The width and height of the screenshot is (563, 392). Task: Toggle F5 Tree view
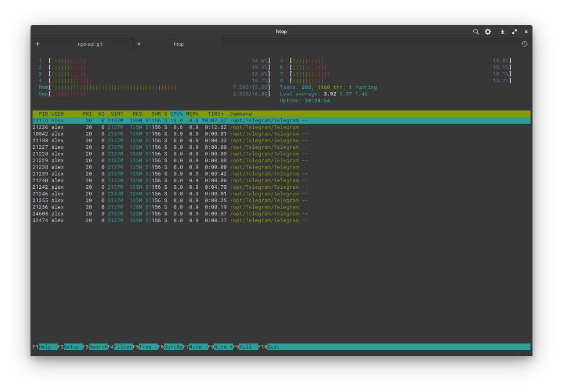pos(145,347)
